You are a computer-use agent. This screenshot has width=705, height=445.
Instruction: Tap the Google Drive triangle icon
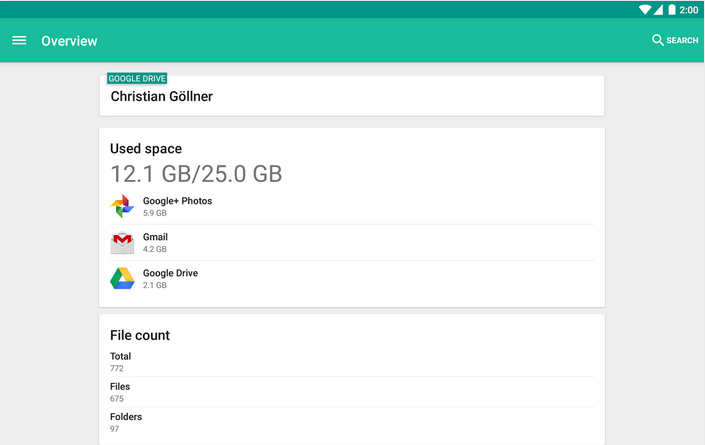point(122,278)
